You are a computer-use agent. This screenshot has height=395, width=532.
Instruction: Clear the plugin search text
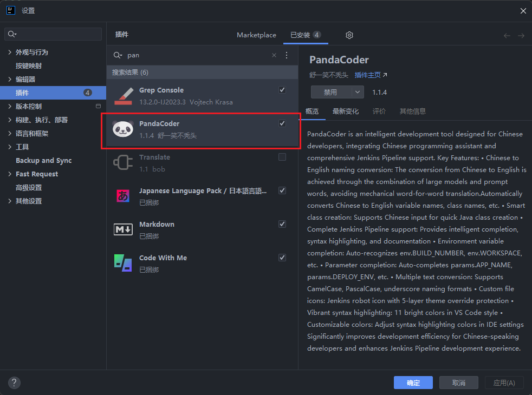click(274, 55)
